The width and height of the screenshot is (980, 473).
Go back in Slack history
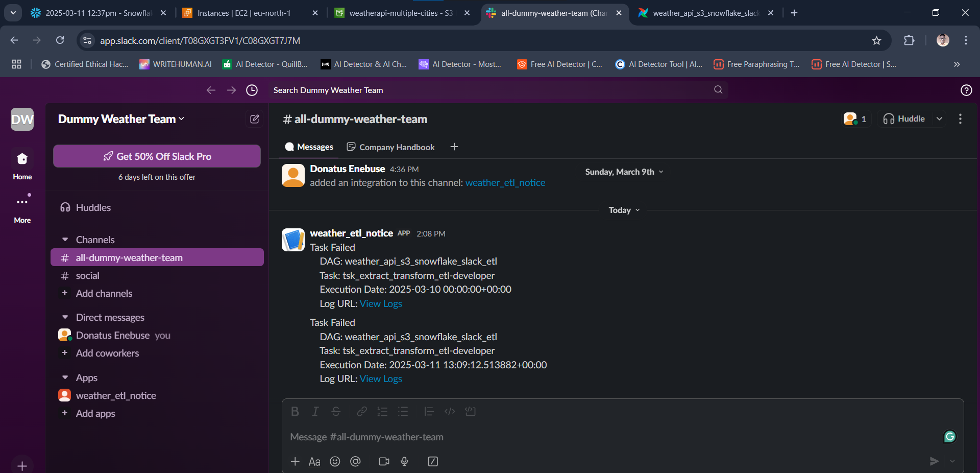(211, 90)
